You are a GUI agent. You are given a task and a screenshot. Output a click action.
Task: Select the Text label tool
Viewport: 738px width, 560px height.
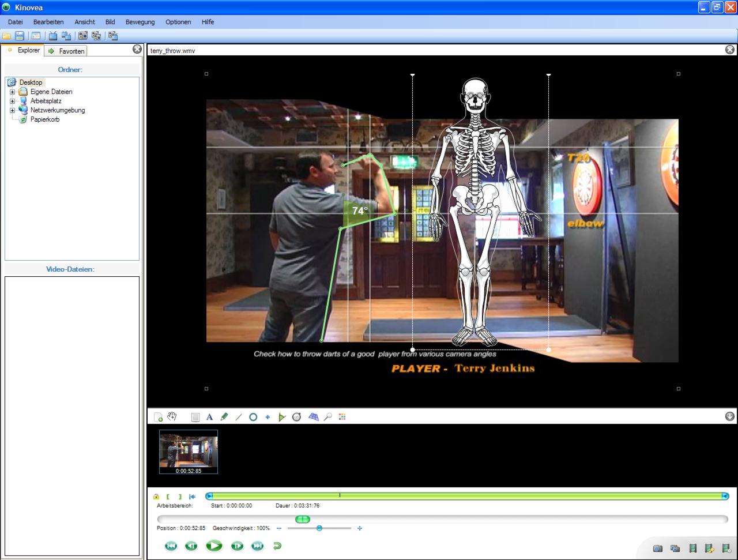[x=210, y=417]
